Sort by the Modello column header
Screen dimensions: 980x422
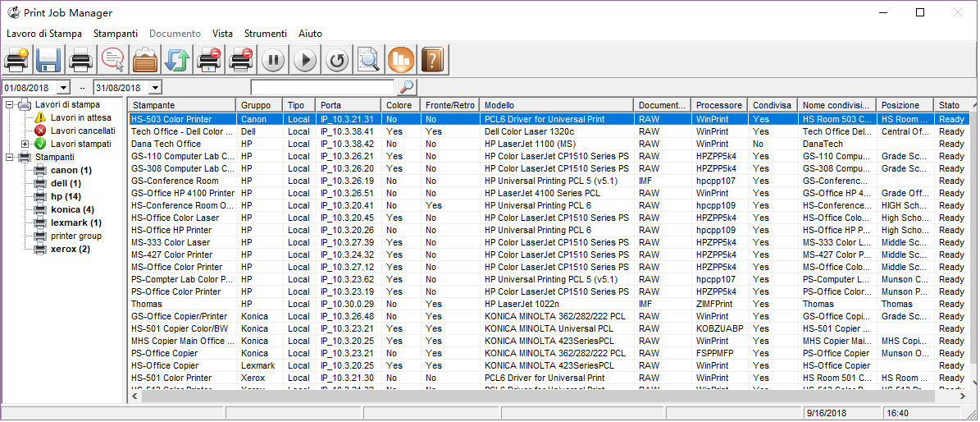tap(557, 105)
